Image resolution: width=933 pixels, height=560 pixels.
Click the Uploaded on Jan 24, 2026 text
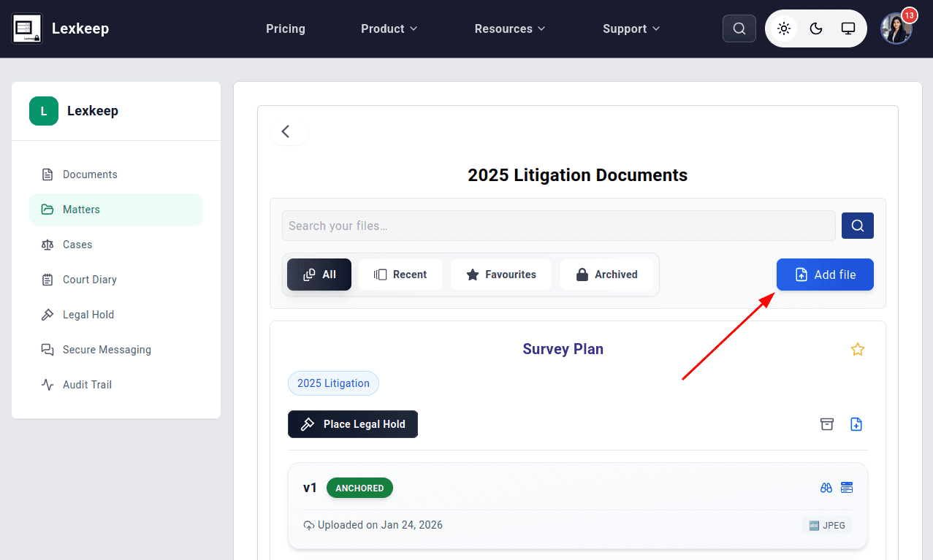pos(380,525)
